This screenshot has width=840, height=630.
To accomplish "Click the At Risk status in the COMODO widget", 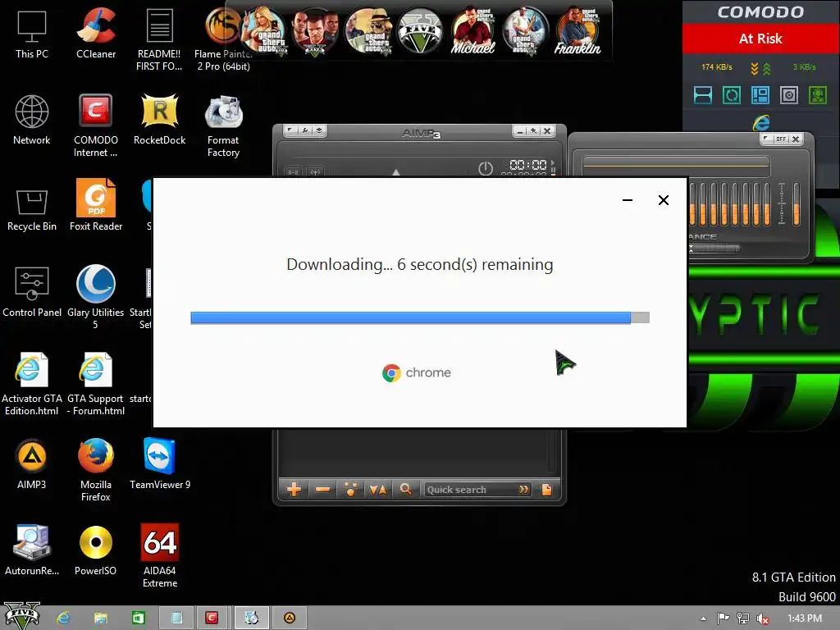I will (x=760, y=39).
